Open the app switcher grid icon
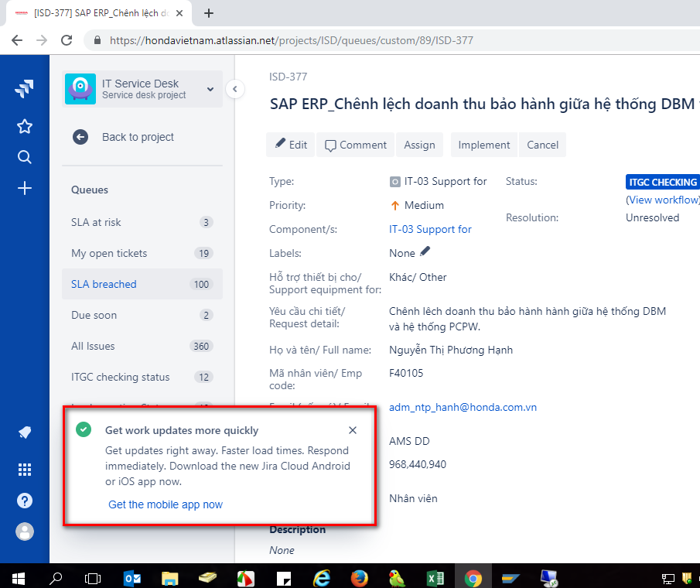Screen dimensions: 700x588 tap(25, 470)
